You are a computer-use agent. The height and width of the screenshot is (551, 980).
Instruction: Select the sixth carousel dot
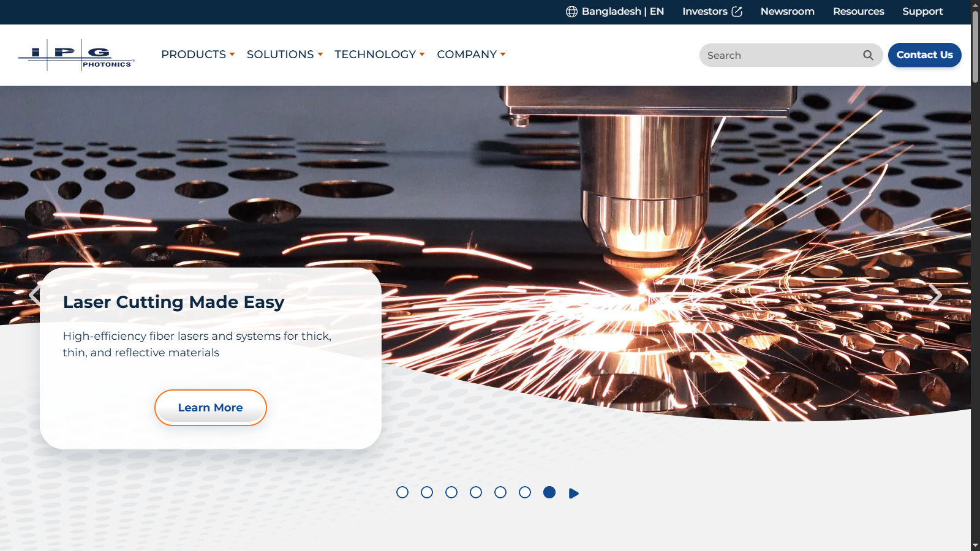point(525,492)
